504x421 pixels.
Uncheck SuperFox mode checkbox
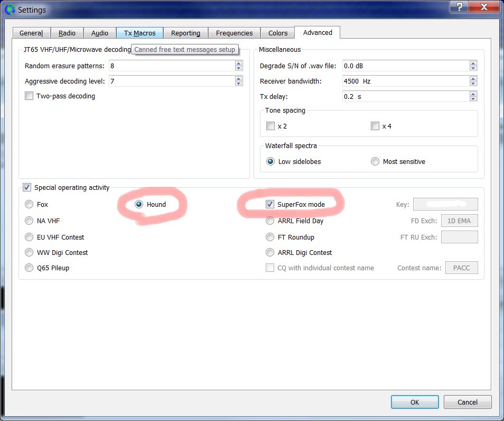pyautogui.click(x=270, y=204)
